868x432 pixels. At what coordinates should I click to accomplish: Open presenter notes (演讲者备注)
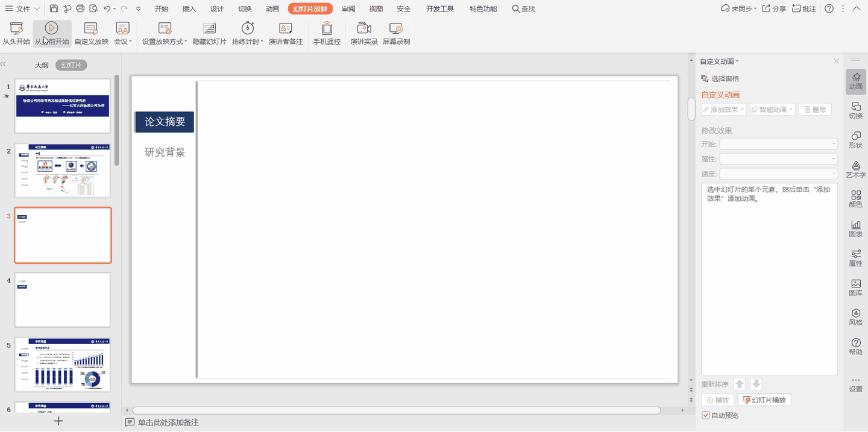pyautogui.click(x=286, y=34)
